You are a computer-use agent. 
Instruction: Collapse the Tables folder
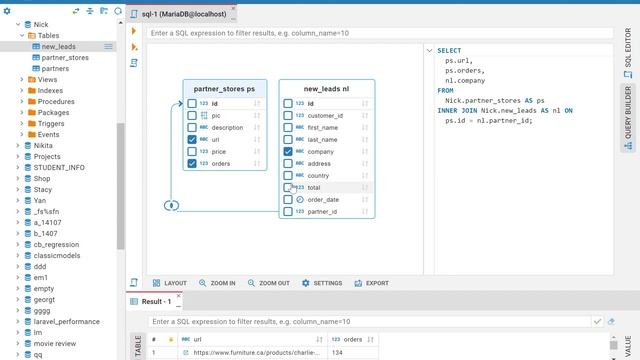click(x=22, y=36)
